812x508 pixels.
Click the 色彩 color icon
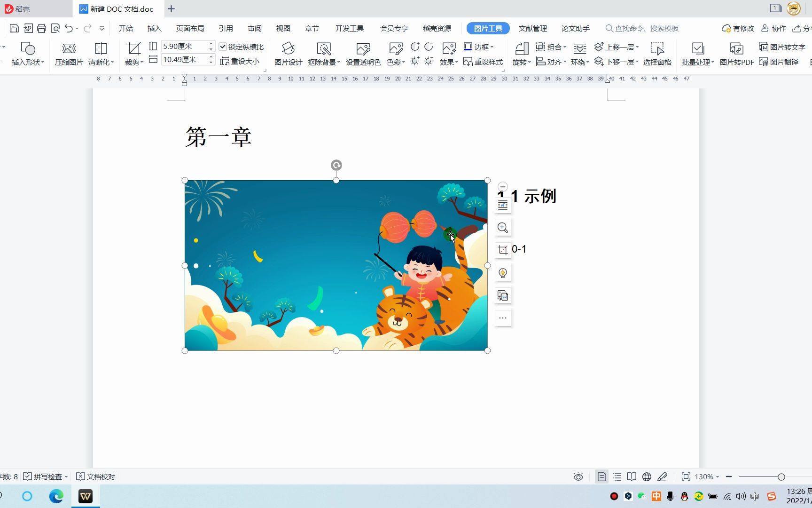pos(396,48)
